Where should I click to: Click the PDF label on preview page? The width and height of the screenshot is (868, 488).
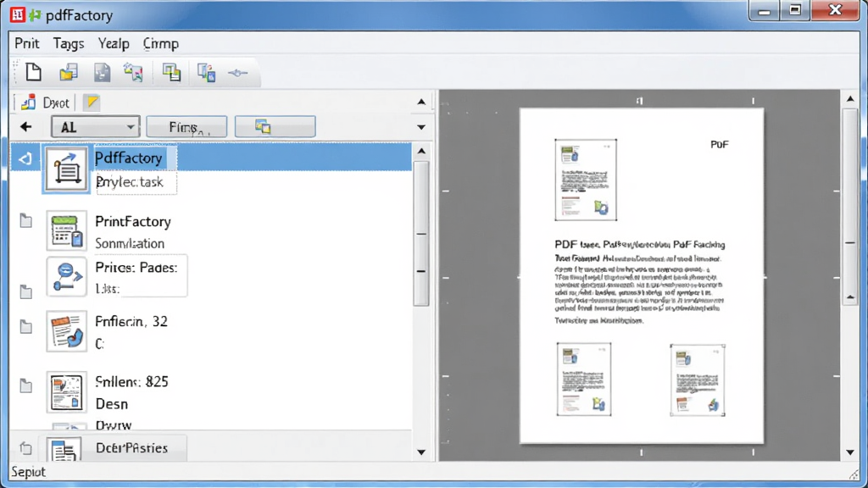click(x=719, y=144)
